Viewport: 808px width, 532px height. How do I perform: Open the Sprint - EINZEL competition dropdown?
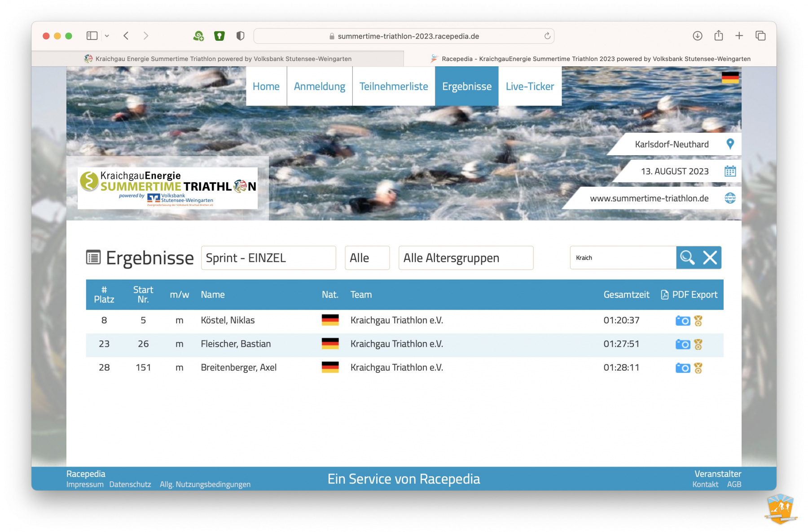(268, 258)
